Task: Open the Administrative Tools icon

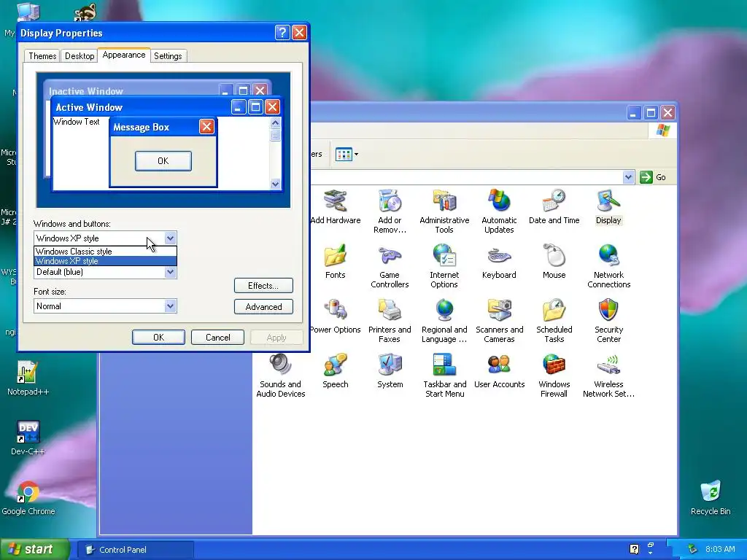Action: (444, 211)
